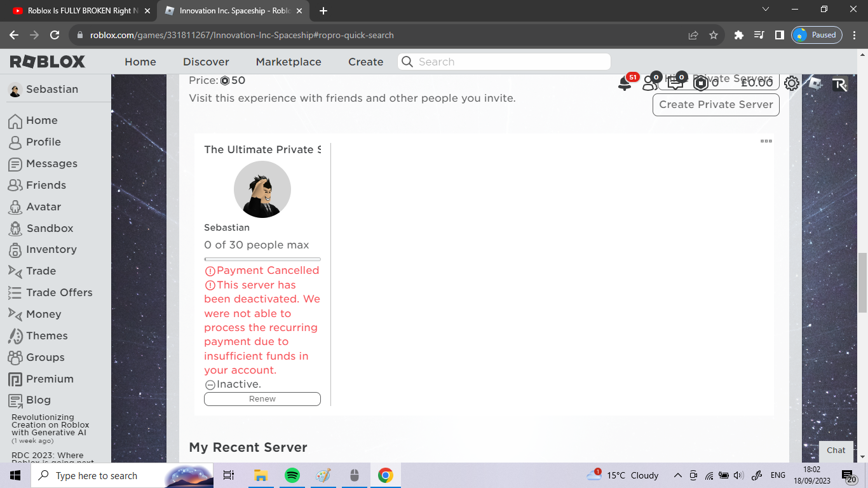The height and width of the screenshot is (488, 868).
Task: Open Marketplace in top navigation
Action: 288,62
